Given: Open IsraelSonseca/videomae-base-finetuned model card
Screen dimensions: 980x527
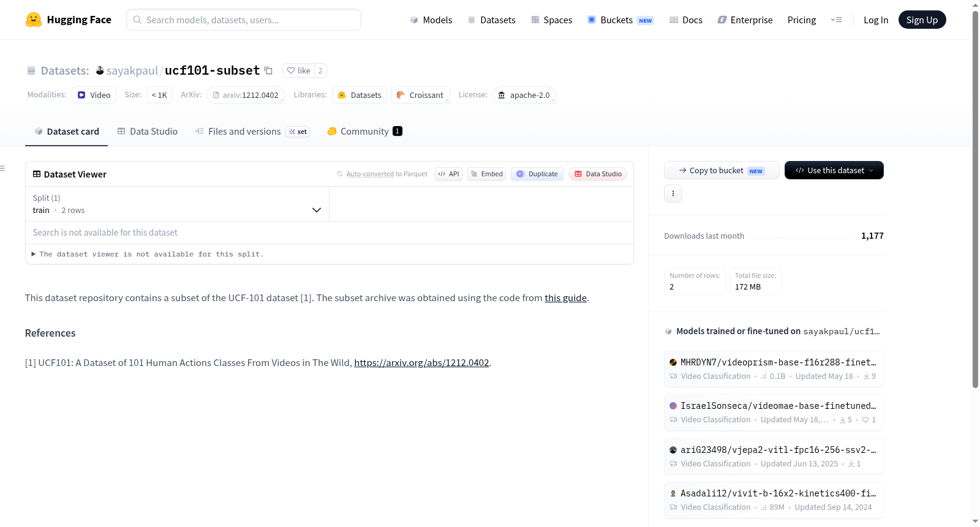Looking at the screenshot, I should 774,413.
